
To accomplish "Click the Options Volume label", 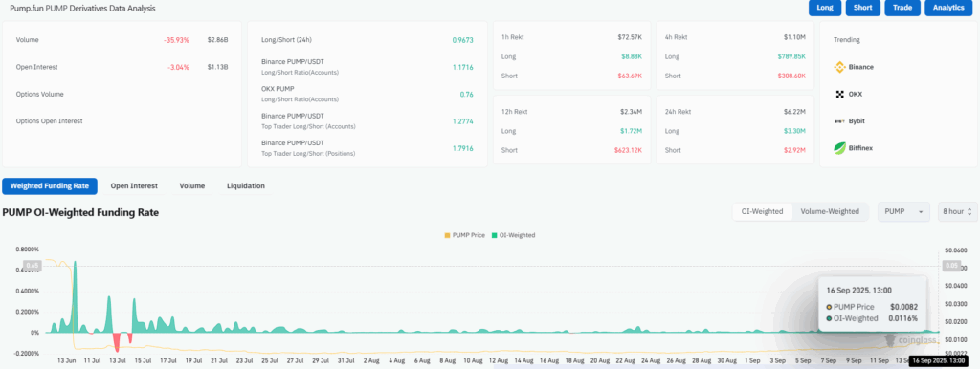I will (x=40, y=95).
